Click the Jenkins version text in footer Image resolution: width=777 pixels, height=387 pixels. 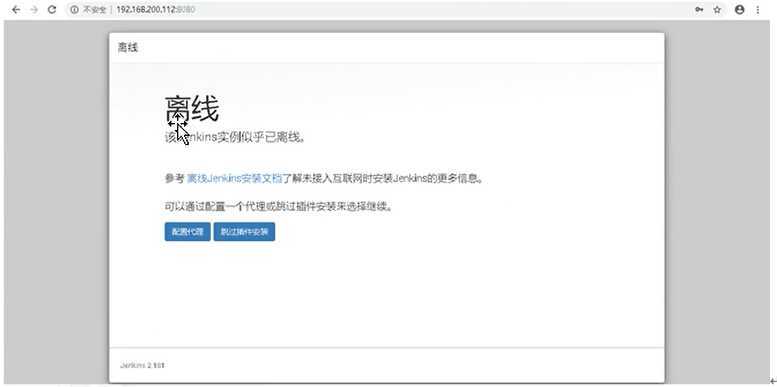142,365
